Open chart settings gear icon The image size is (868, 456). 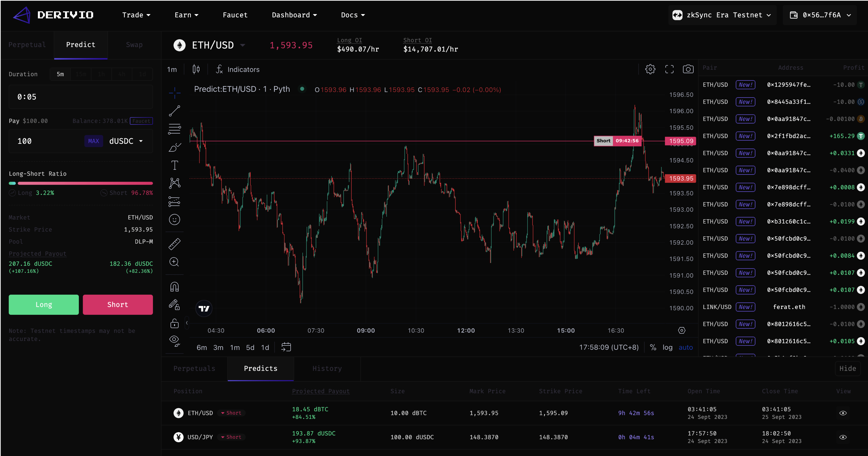pyautogui.click(x=650, y=69)
